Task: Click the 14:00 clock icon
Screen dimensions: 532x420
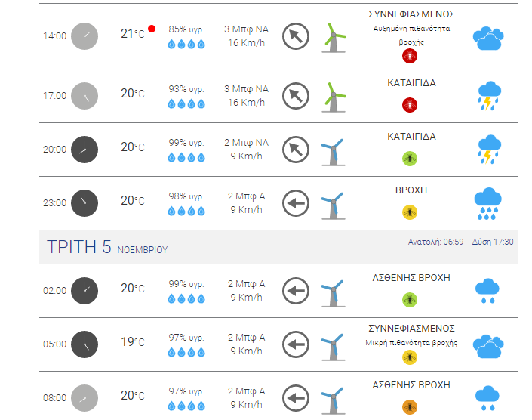Action: click(85, 36)
